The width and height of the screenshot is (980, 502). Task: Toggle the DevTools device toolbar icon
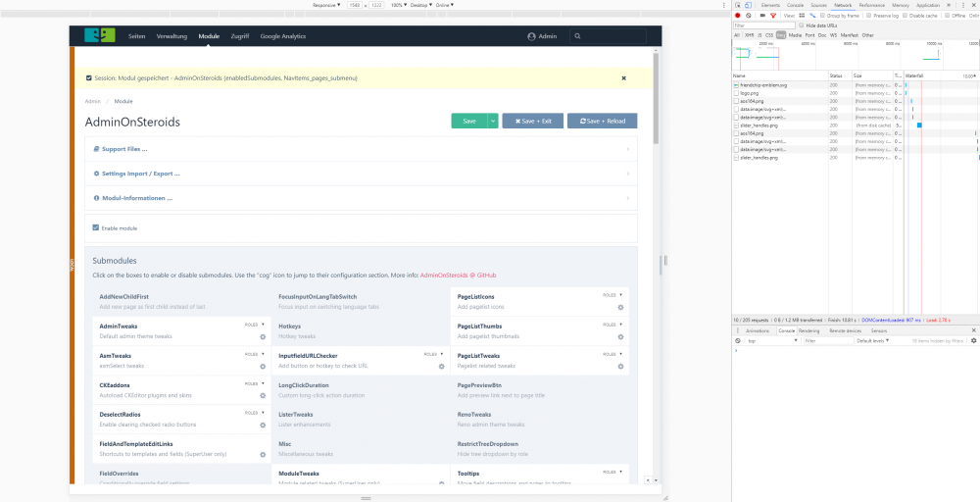749,5
